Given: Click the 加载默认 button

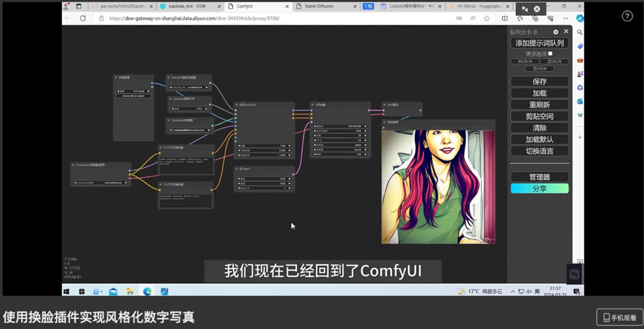Looking at the screenshot, I should tap(539, 139).
